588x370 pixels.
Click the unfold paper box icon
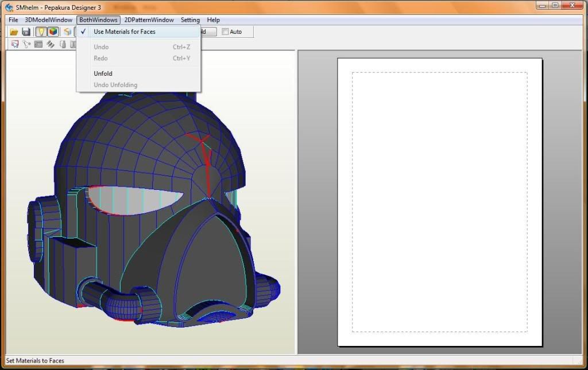point(67,32)
